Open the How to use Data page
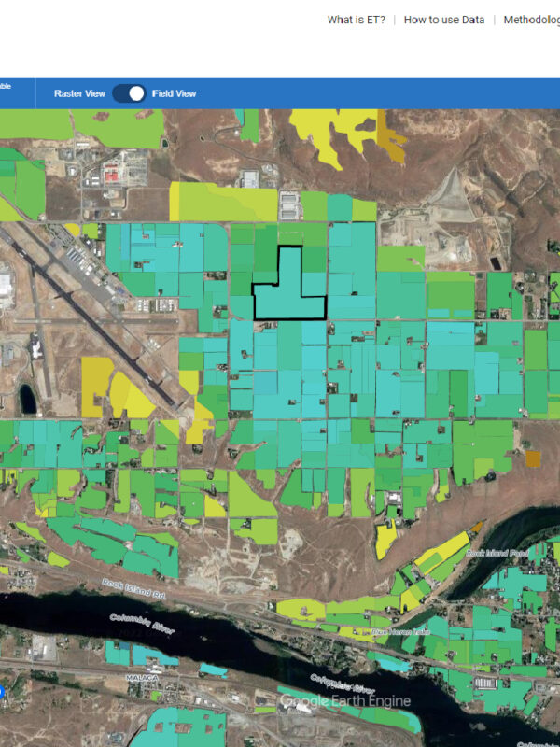Screen dimensions: 560x747 click(443, 20)
